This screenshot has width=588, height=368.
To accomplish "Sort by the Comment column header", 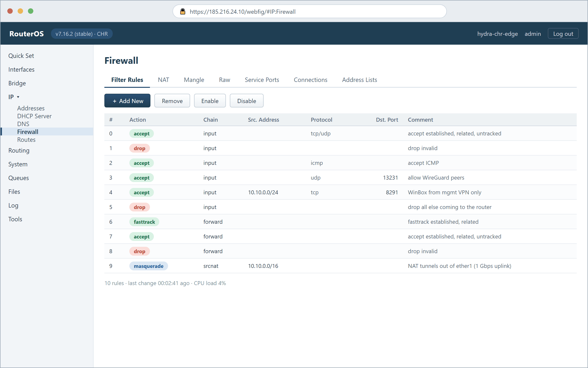I will coord(420,119).
